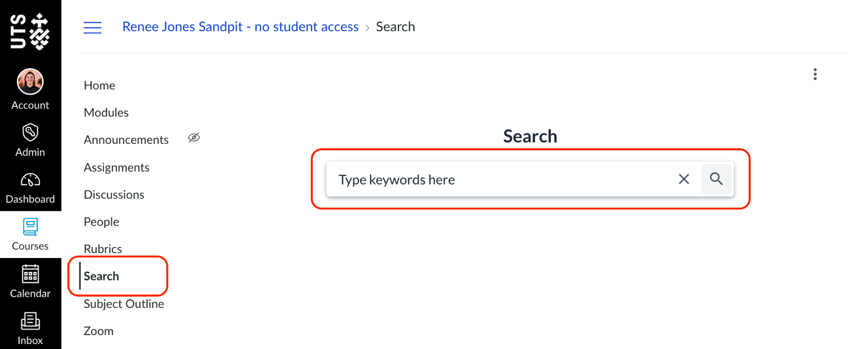The image size is (868, 349).
Task: Open the Account profile avatar
Action: point(30,82)
